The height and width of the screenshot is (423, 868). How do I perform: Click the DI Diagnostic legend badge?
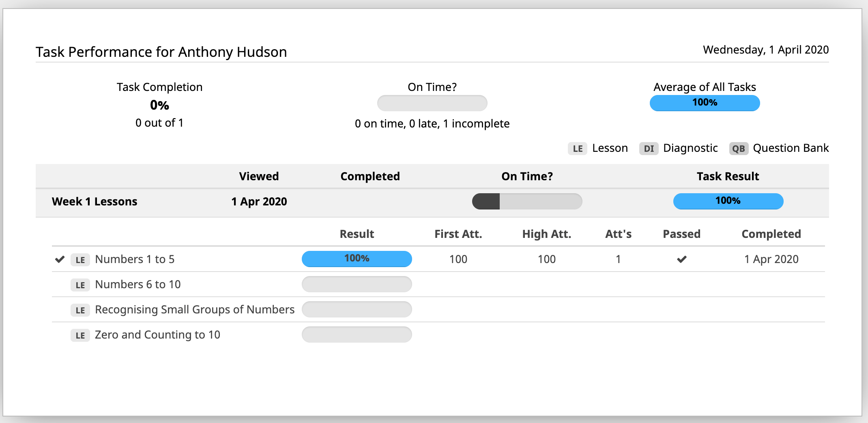[x=649, y=149]
